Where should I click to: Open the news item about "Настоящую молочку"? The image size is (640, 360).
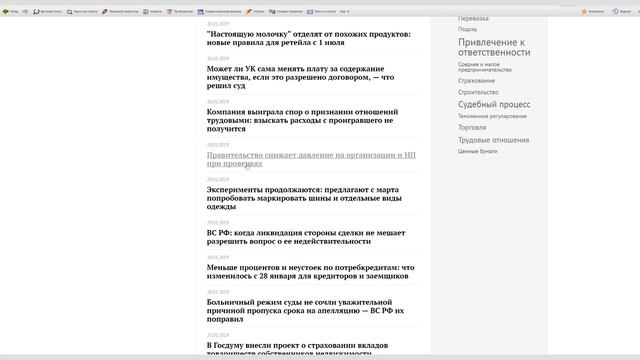pos(309,38)
